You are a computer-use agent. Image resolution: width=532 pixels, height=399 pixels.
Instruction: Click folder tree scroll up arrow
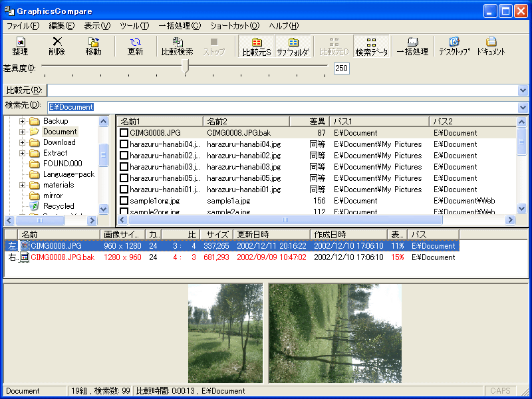point(104,121)
